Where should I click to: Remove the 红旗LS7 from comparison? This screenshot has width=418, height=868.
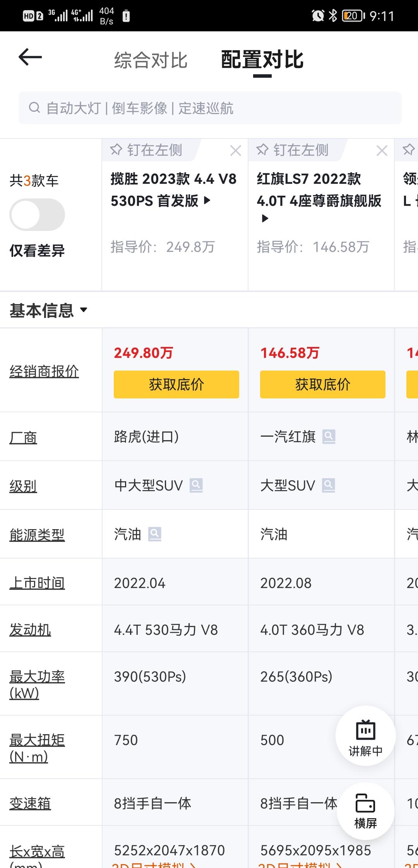point(382,150)
